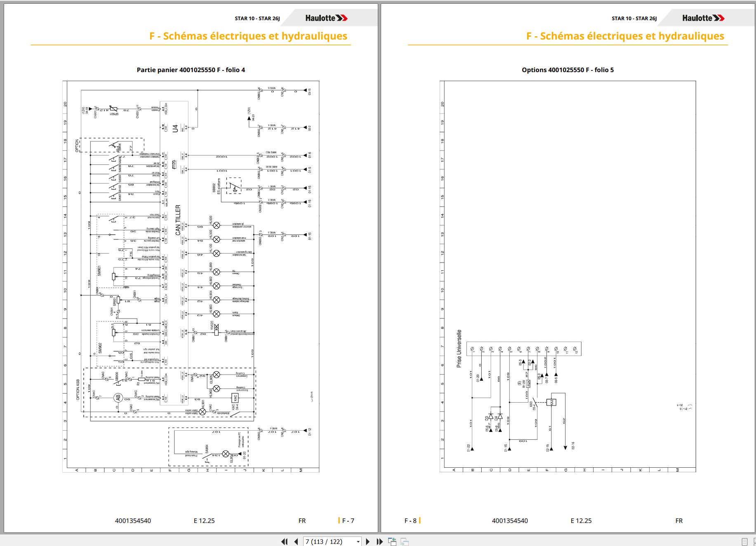Click 'Prise Universelle' connector label
This screenshot has width=756, height=546.
(x=459, y=349)
